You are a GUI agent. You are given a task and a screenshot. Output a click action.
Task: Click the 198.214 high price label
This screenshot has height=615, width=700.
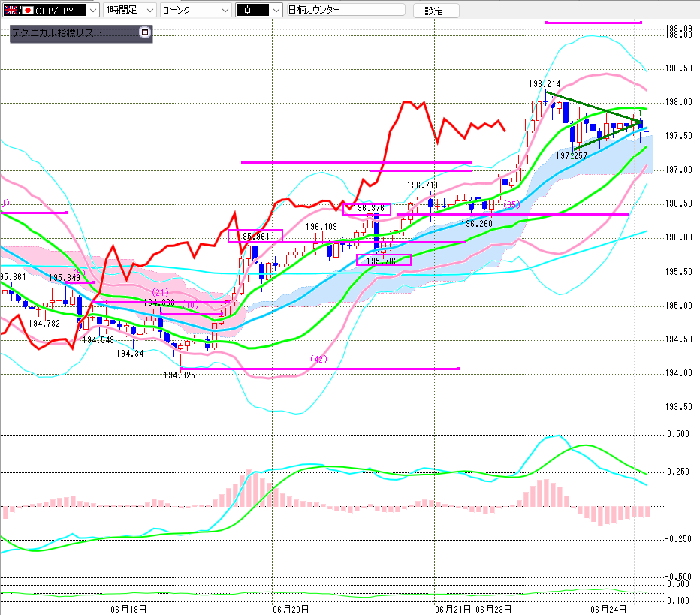click(545, 84)
